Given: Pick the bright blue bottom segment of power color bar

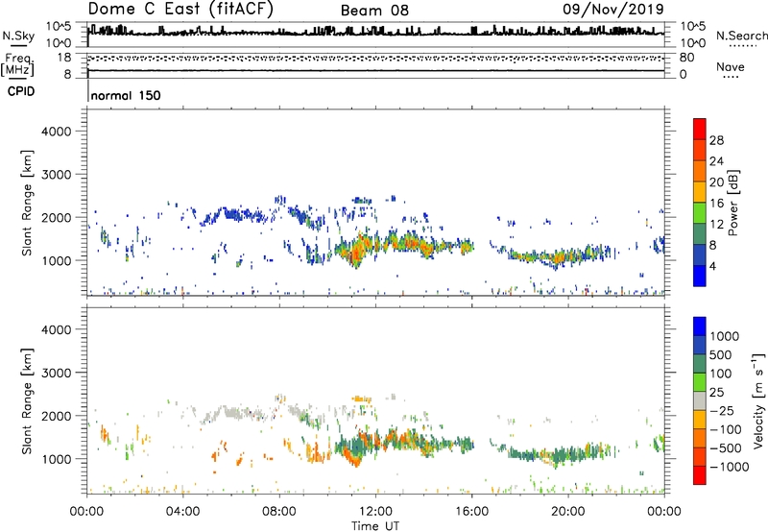Looking at the screenshot, I should (700, 276).
